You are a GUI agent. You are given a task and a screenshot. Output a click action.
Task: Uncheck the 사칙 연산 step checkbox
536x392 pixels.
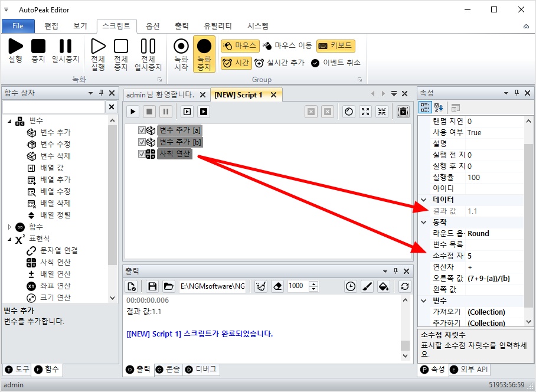(142, 154)
